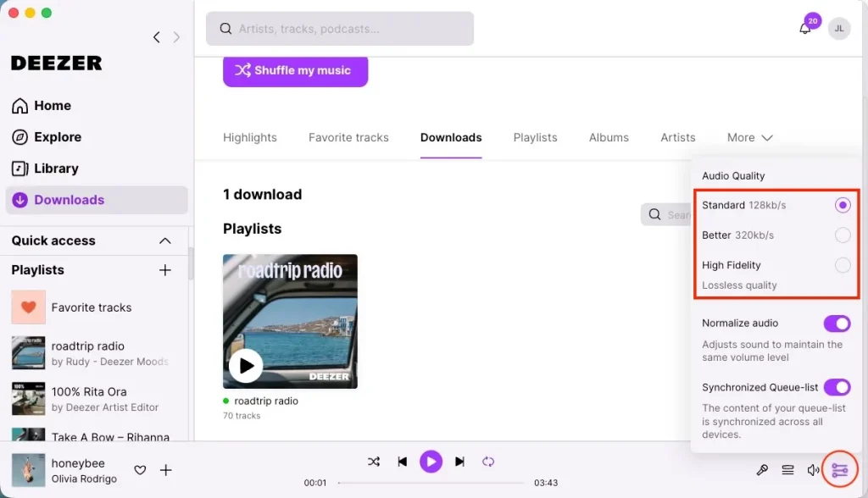
Task: Play roadtrip radio from its cover
Action: click(x=246, y=366)
